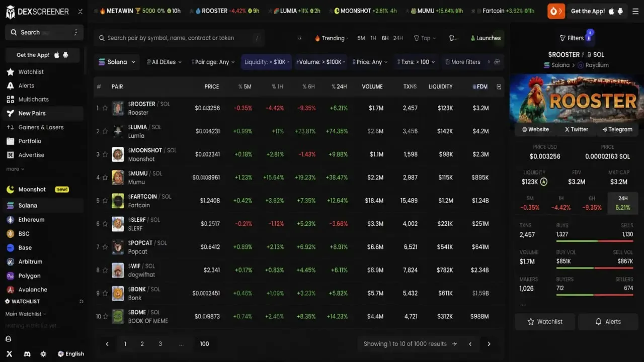
Task: Star the $MUMU pair
Action: (105, 177)
